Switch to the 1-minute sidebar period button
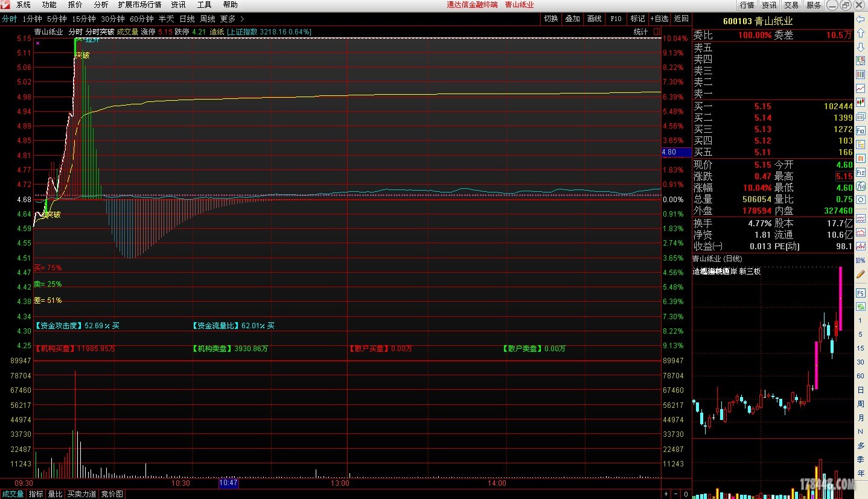This screenshot has width=868, height=499. tap(861, 320)
